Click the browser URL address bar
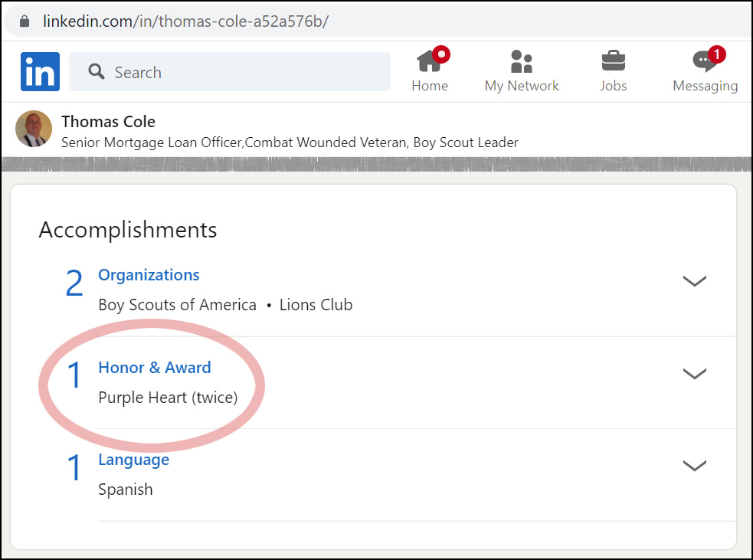This screenshot has width=753, height=560. click(x=383, y=21)
